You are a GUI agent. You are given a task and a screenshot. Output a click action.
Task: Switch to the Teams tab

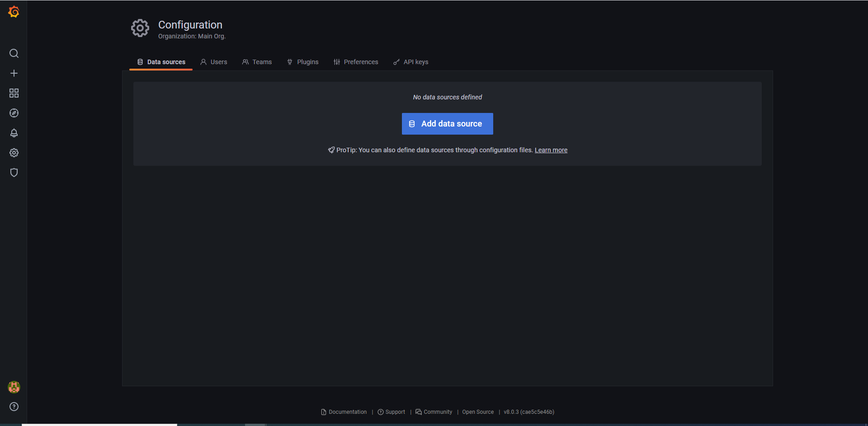pos(257,62)
